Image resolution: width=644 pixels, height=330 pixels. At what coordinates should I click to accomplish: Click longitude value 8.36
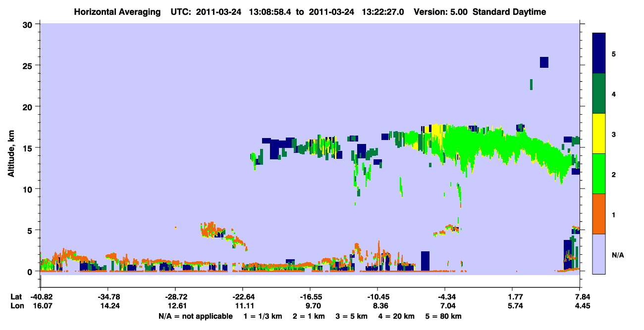380,306
